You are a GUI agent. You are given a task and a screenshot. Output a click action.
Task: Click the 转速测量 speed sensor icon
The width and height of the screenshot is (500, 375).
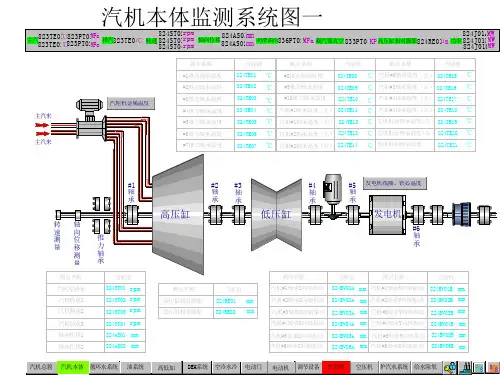58,214
